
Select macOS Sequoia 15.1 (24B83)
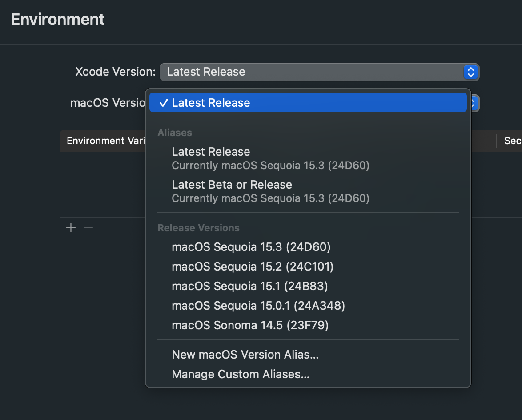[308, 286]
